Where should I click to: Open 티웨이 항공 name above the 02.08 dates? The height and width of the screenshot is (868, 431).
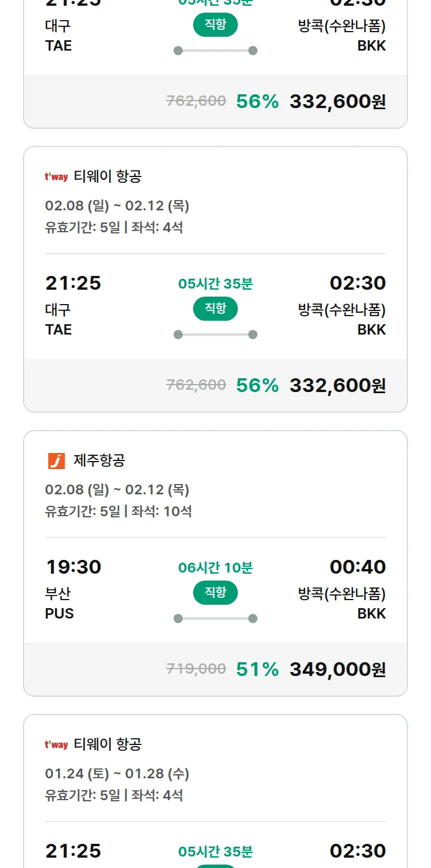(107, 176)
